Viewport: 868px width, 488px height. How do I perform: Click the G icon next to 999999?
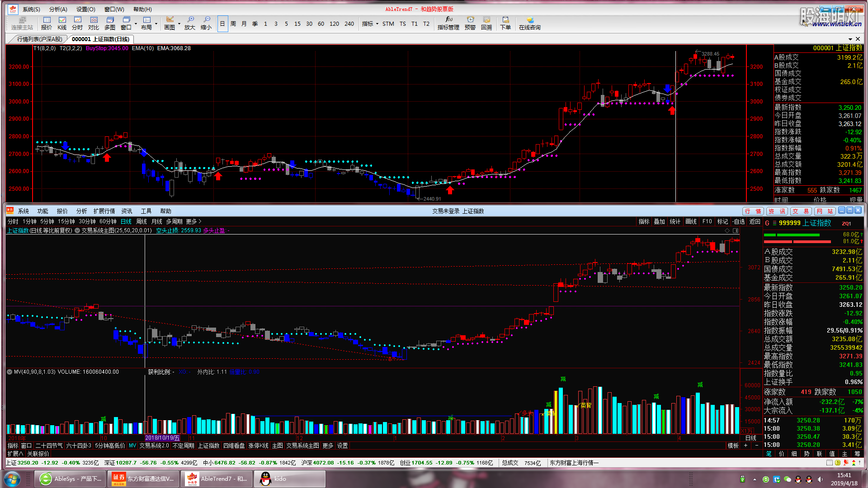(x=767, y=223)
